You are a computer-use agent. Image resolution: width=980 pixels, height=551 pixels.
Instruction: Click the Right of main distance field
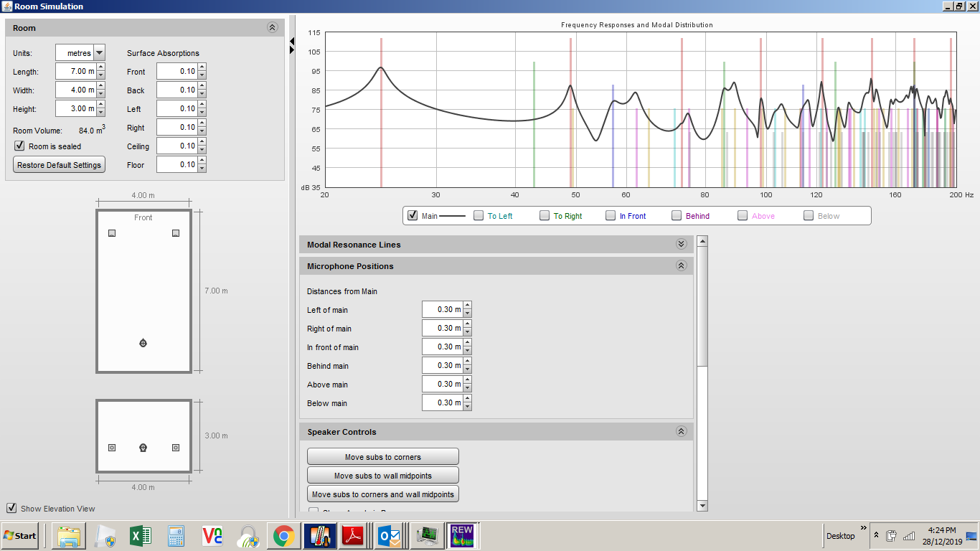(443, 328)
